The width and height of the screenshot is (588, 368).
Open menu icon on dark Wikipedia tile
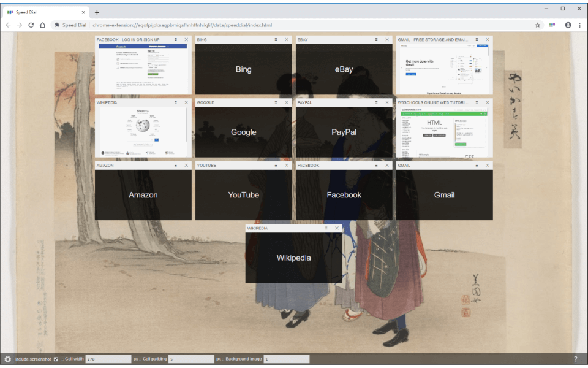[x=326, y=228]
